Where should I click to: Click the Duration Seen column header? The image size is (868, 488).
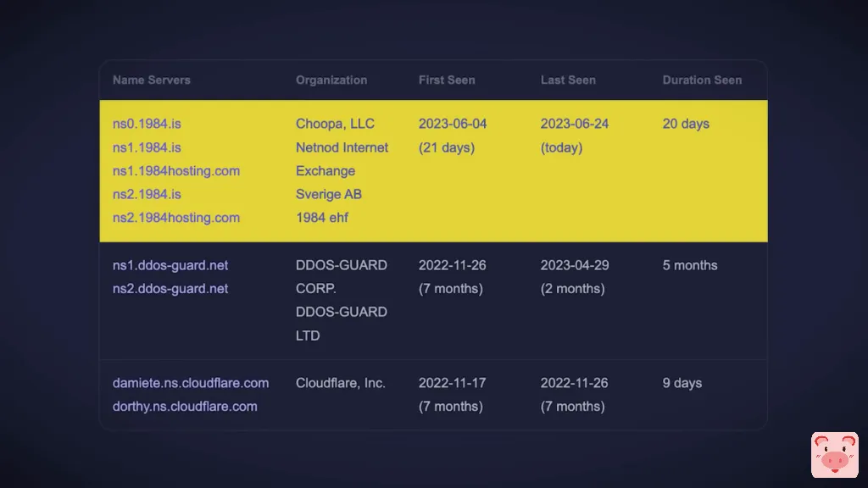tap(702, 80)
